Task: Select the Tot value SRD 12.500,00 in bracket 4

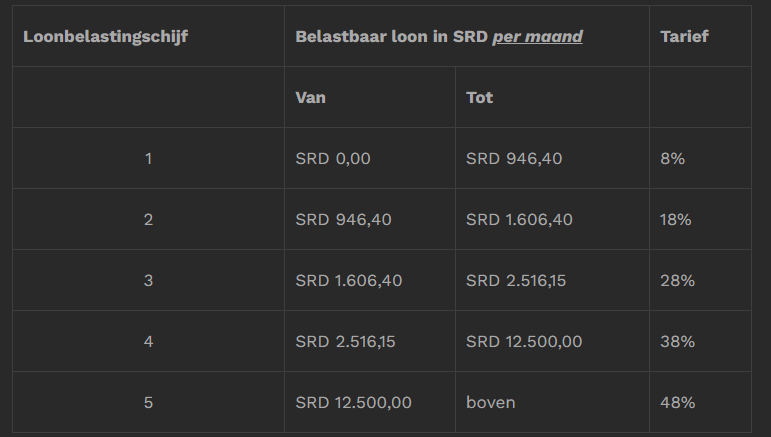Action: [x=524, y=341]
